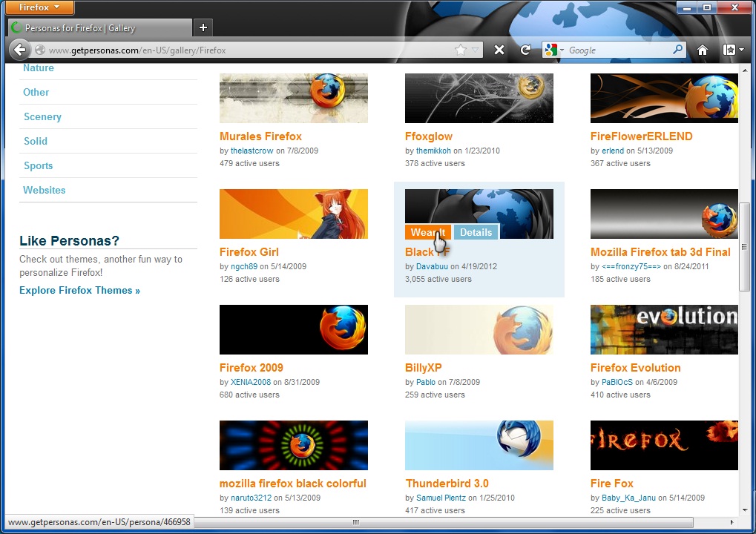Click the Firefox Evolution title link
Image resolution: width=756 pixels, height=534 pixels.
pyautogui.click(x=636, y=368)
